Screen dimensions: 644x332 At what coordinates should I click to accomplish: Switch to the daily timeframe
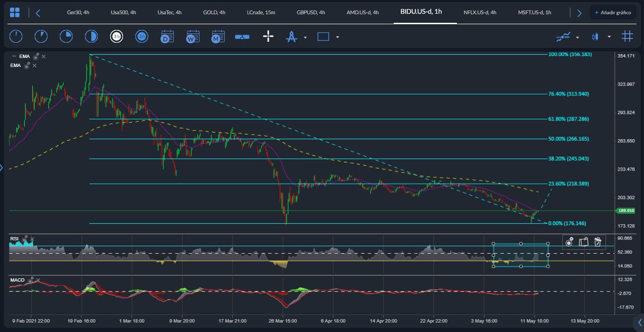tap(167, 37)
